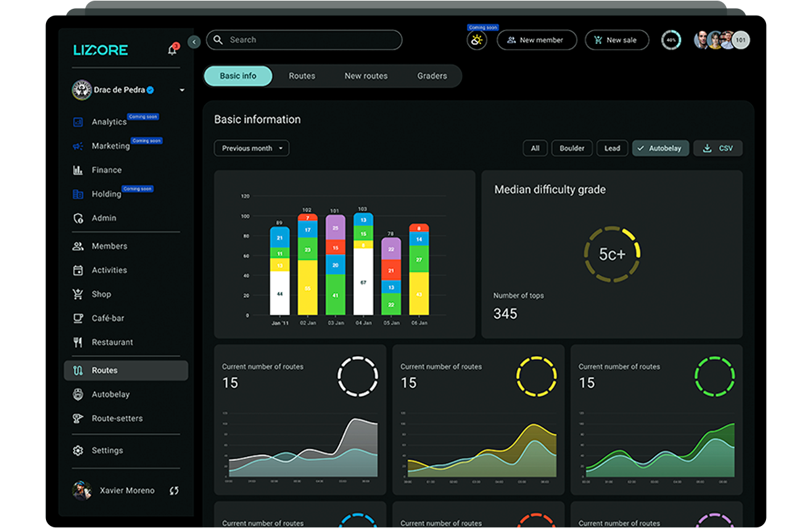Click the sync icon beside Xavier Moreno
Image resolution: width=812 pixels, height=528 pixels.
(x=174, y=491)
